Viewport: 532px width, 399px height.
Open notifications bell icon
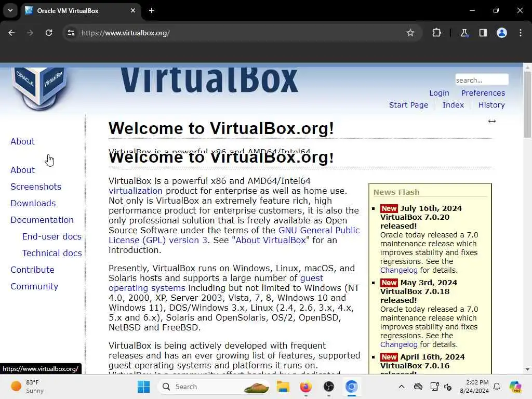pyautogui.click(x=497, y=387)
